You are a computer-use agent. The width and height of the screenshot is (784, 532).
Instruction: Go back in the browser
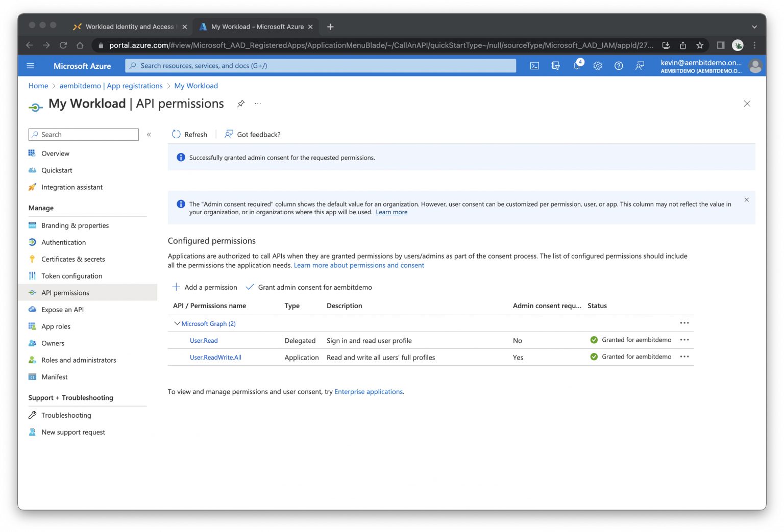[x=29, y=45]
